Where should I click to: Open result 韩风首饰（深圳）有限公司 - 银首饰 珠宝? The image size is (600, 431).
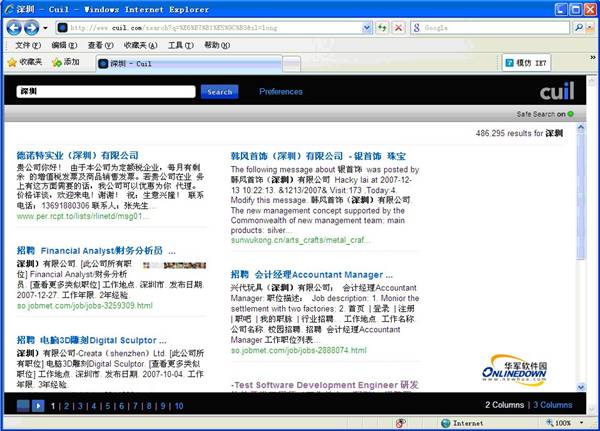(318, 156)
